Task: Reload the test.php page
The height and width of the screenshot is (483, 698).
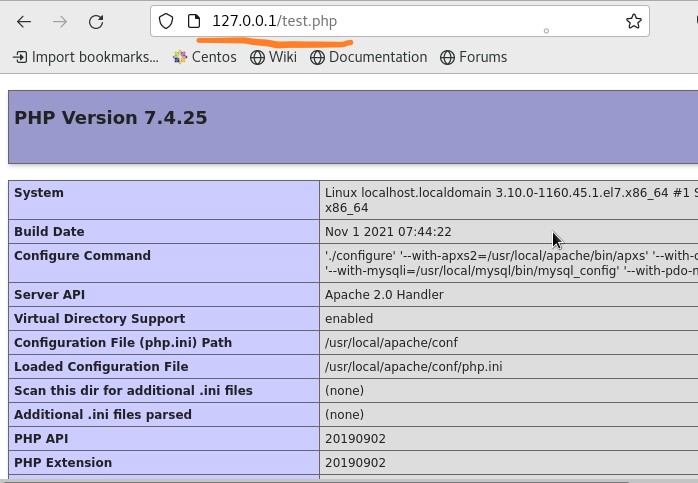Action: point(96,21)
